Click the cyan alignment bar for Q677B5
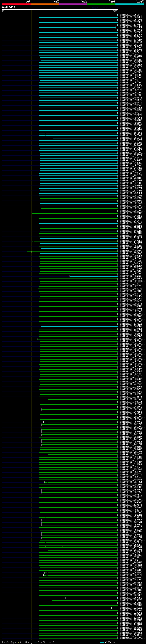Image resolution: width=146 pixels, height=644 pixels. tap(91, 598)
